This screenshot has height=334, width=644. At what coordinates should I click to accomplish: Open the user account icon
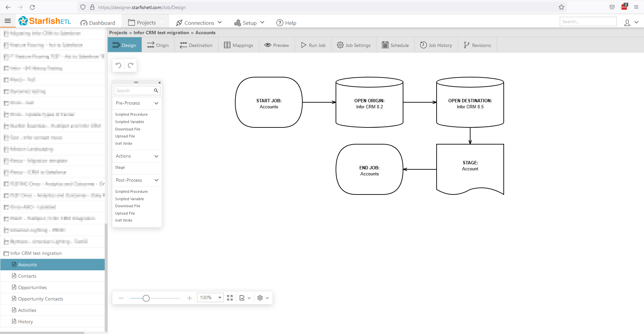point(627,23)
